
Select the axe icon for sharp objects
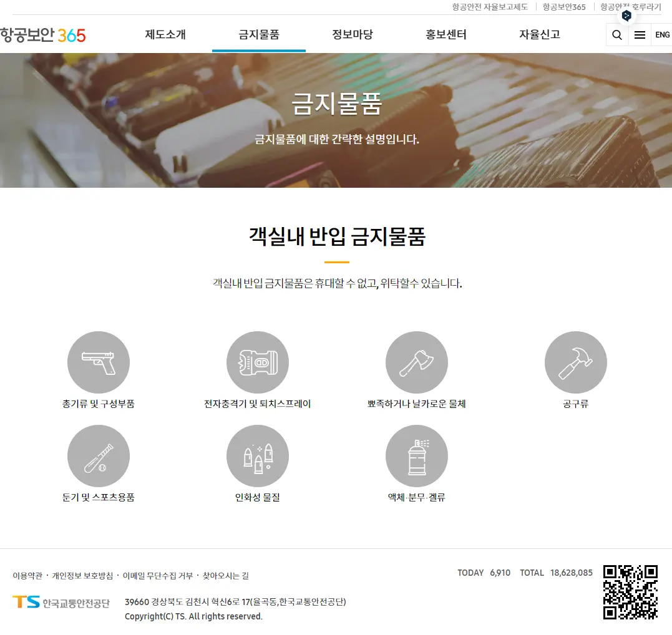[416, 362]
